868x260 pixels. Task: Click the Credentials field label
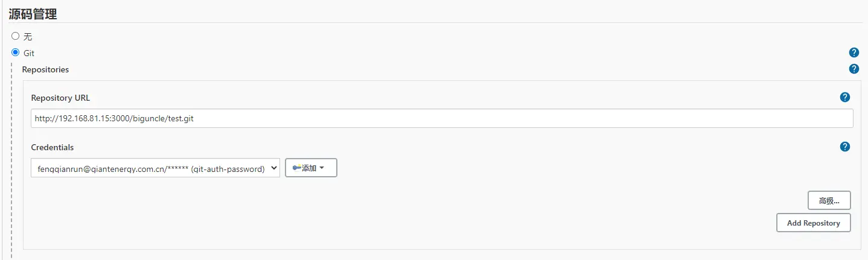tap(53, 147)
